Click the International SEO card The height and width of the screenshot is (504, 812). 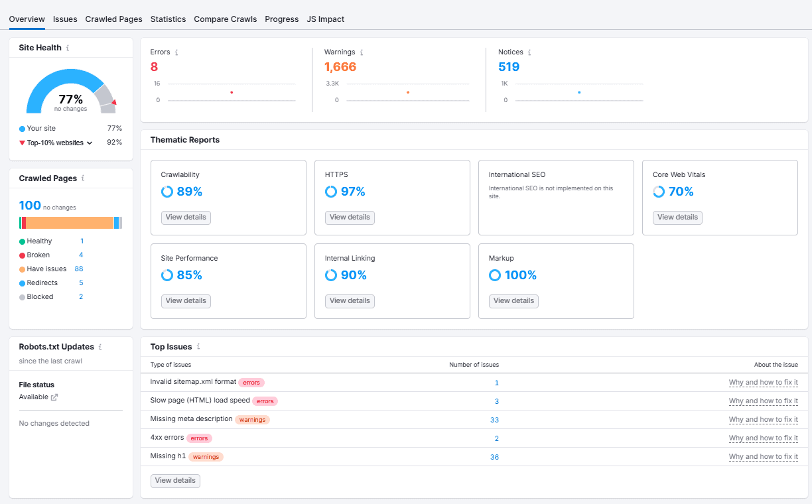click(556, 198)
